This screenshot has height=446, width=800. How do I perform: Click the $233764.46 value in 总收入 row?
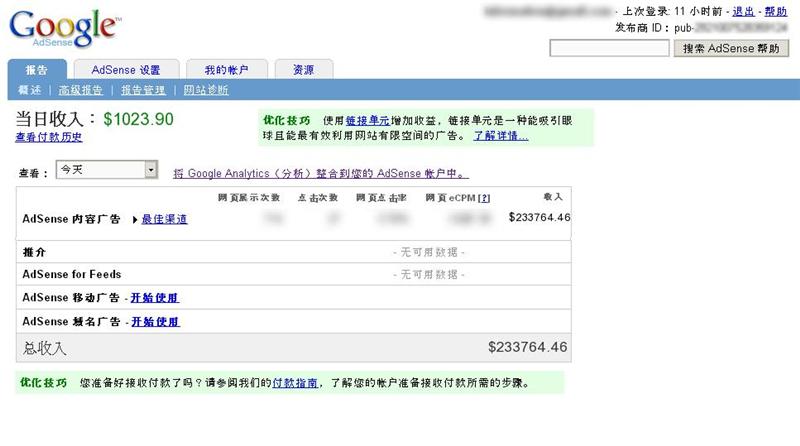(x=528, y=348)
